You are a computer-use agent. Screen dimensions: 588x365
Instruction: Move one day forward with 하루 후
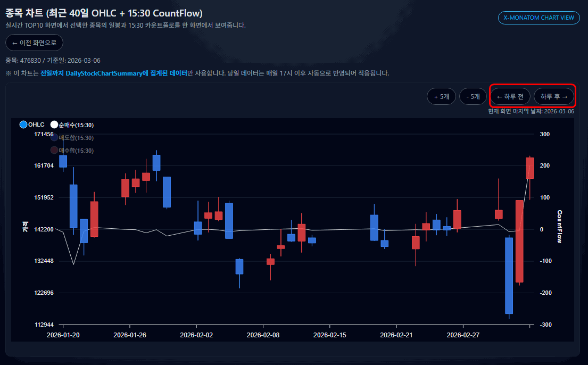click(x=553, y=96)
